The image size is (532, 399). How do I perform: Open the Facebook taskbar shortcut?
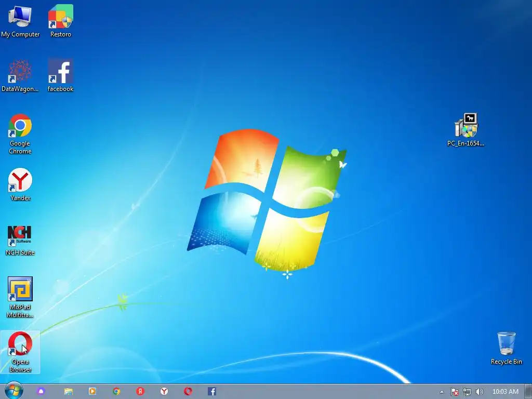point(212,391)
